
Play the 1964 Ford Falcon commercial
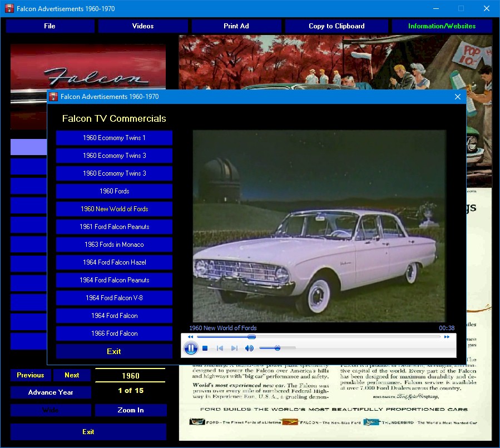(114, 316)
